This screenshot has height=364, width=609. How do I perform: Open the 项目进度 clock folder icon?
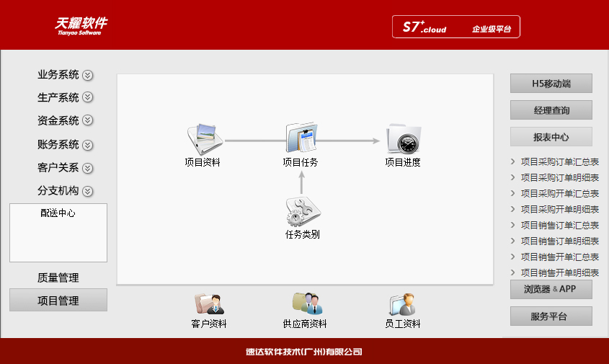click(x=403, y=137)
